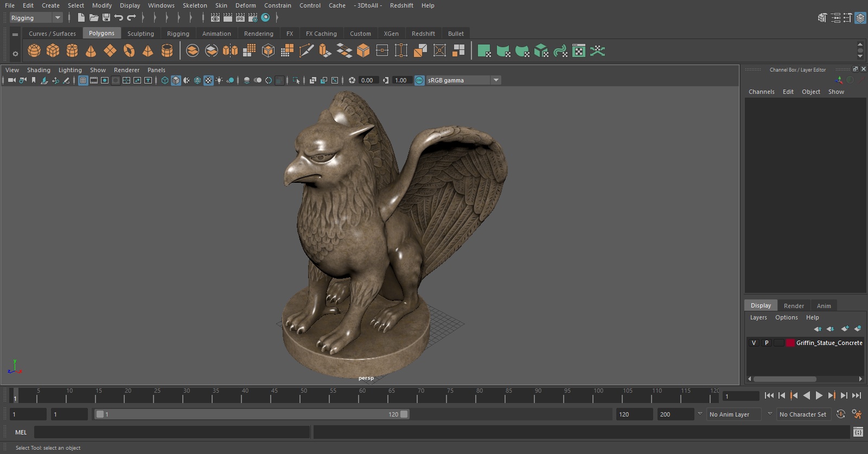The height and width of the screenshot is (454, 868).
Task: Create a polygon cone from the shelf
Action: (x=91, y=51)
